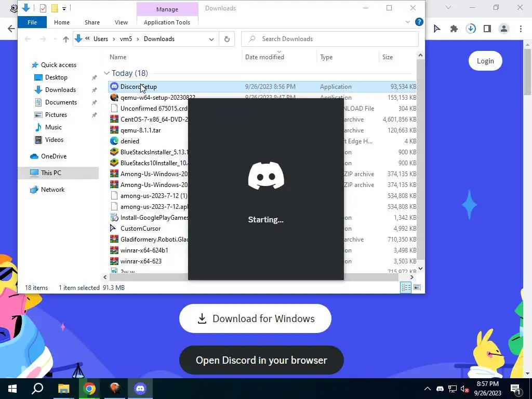Open Chrome from the taskbar
Screen dimensions: 532x399
point(89,389)
